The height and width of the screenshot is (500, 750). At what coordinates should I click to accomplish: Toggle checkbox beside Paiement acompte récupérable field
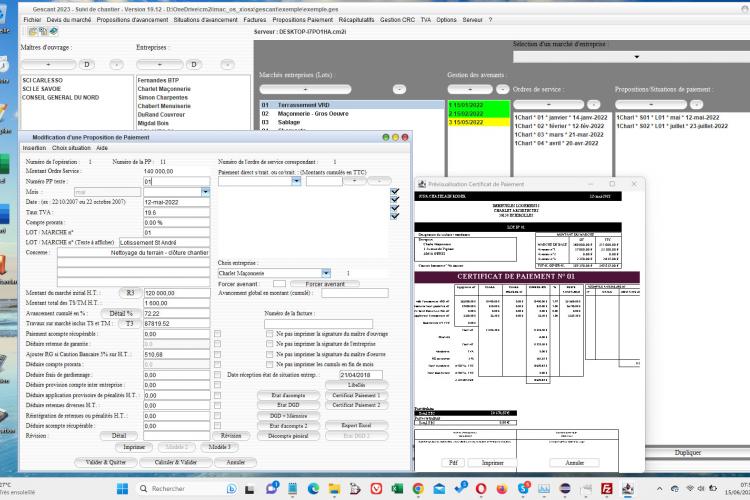coord(218,333)
